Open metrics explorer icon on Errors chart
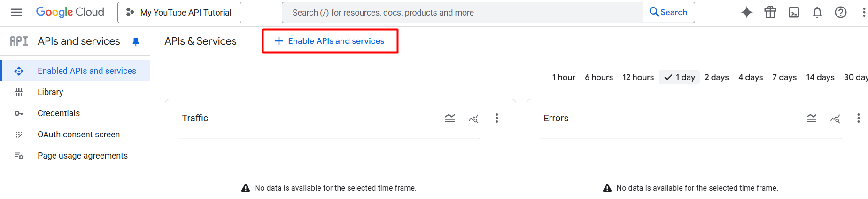 click(835, 119)
